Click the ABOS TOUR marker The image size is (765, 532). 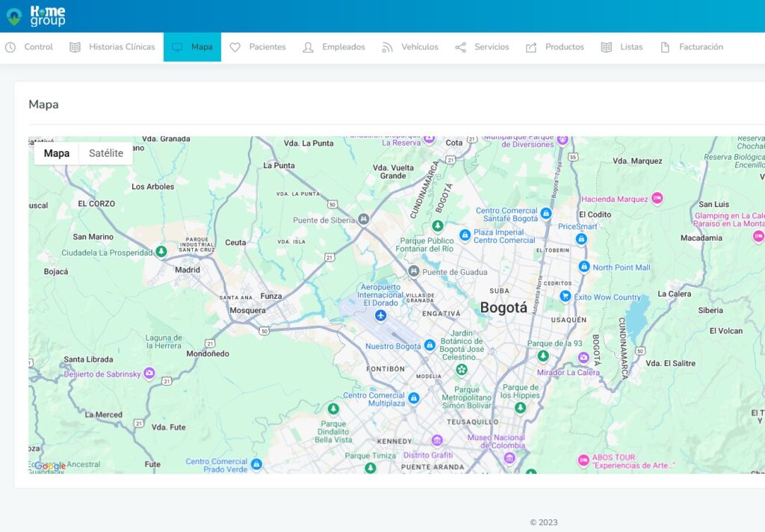[583, 460]
